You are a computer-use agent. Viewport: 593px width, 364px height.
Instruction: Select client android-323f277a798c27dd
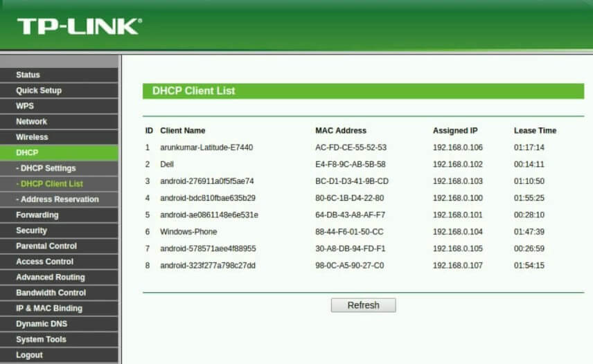click(x=208, y=266)
